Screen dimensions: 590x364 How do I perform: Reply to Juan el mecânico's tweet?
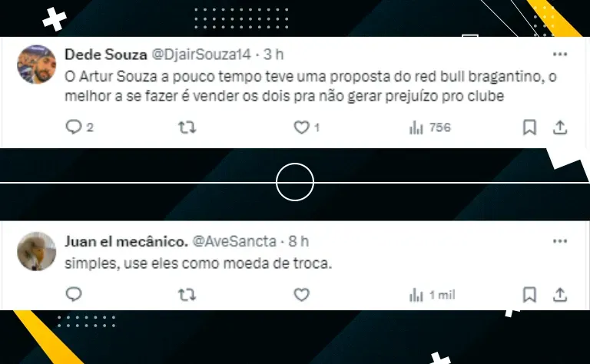[74, 294]
